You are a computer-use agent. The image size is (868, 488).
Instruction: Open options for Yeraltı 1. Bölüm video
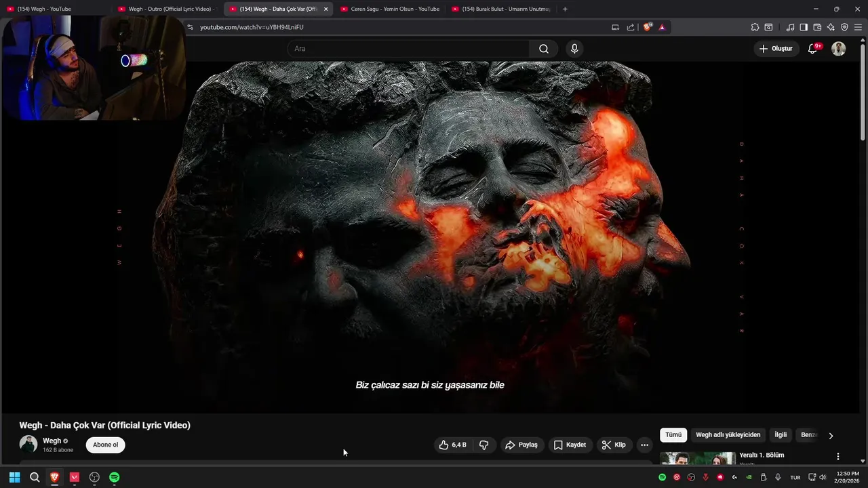coord(838,456)
